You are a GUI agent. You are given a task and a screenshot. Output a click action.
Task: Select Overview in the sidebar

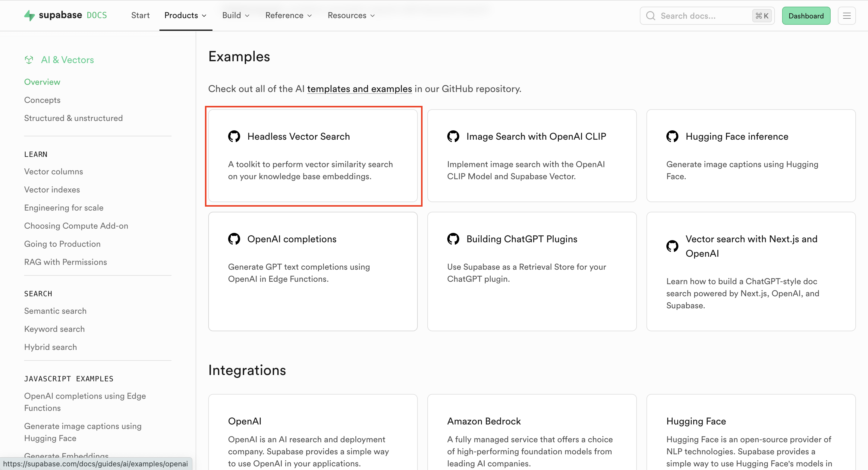coord(42,82)
